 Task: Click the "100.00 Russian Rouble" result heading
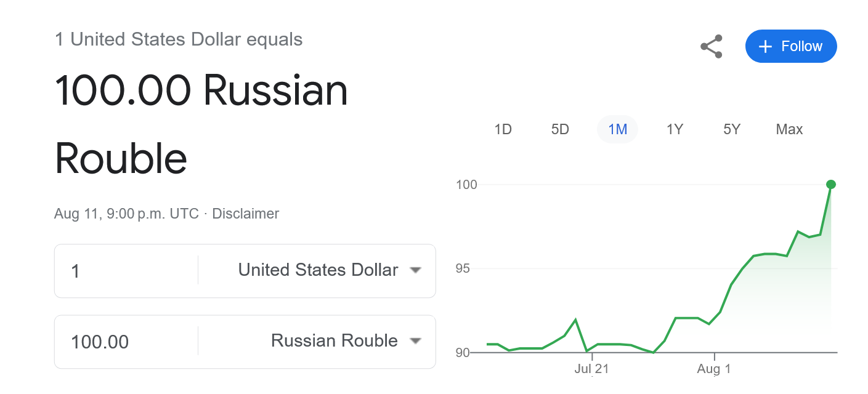201,125
